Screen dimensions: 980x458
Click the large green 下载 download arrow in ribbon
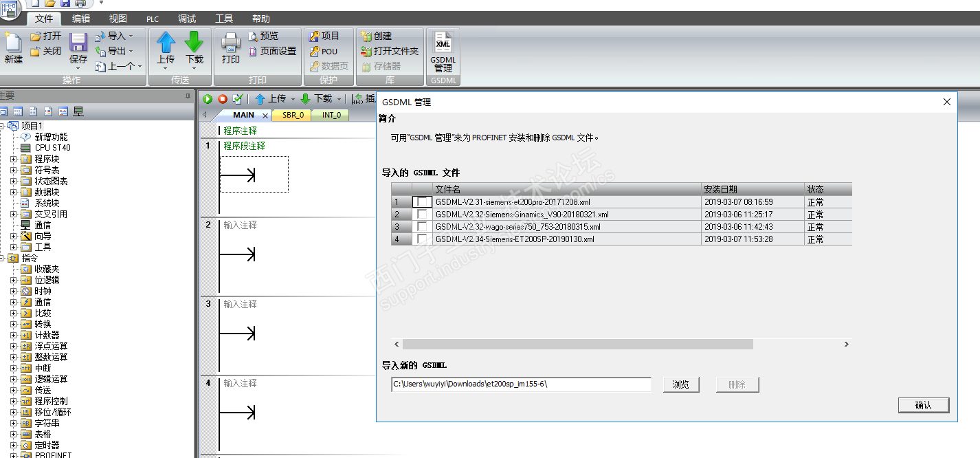click(x=194, y=42)
